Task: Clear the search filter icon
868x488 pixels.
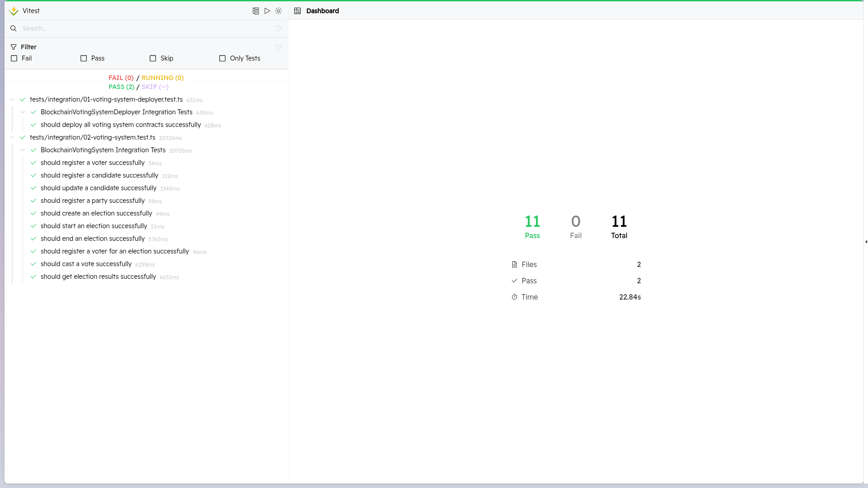Action: pyautogui.click(x=278, y=28)
